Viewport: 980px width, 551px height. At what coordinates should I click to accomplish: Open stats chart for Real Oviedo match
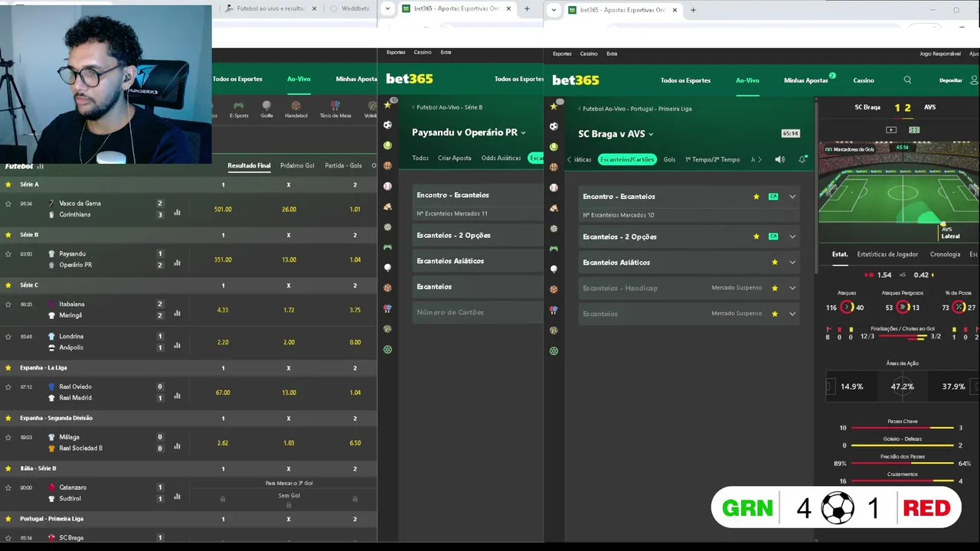[177, 396]
